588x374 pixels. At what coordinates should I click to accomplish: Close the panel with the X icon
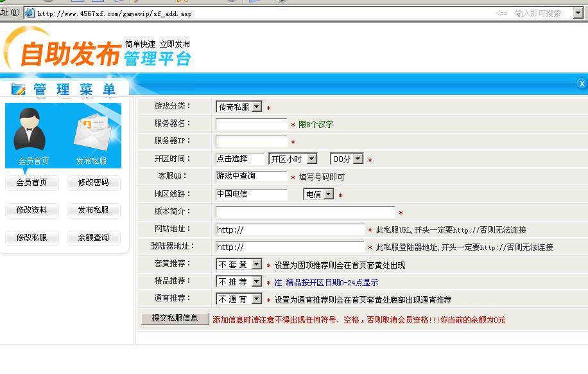(x=582, y=84)
